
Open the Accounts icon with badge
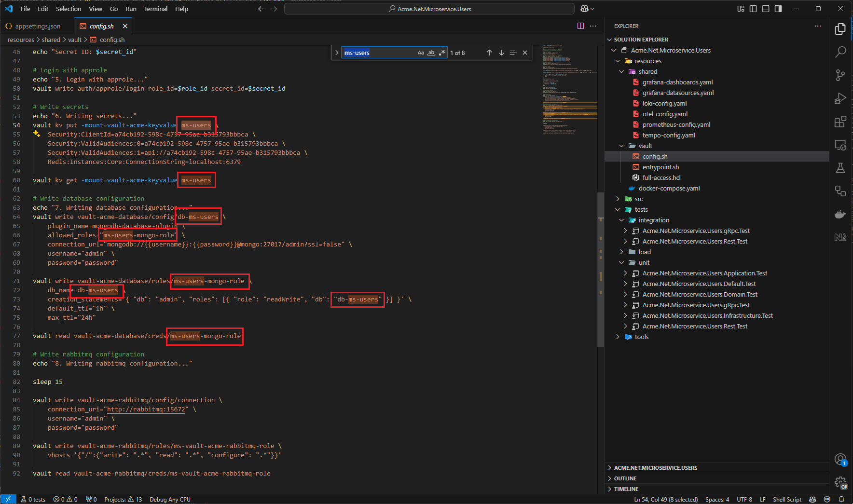point(840,460)
